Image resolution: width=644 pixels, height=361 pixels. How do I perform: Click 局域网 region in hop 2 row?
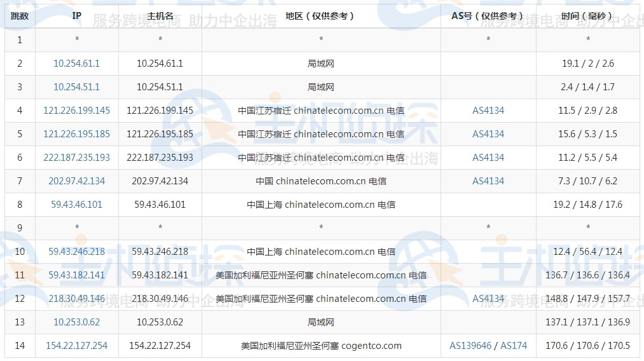click(321, 64)
